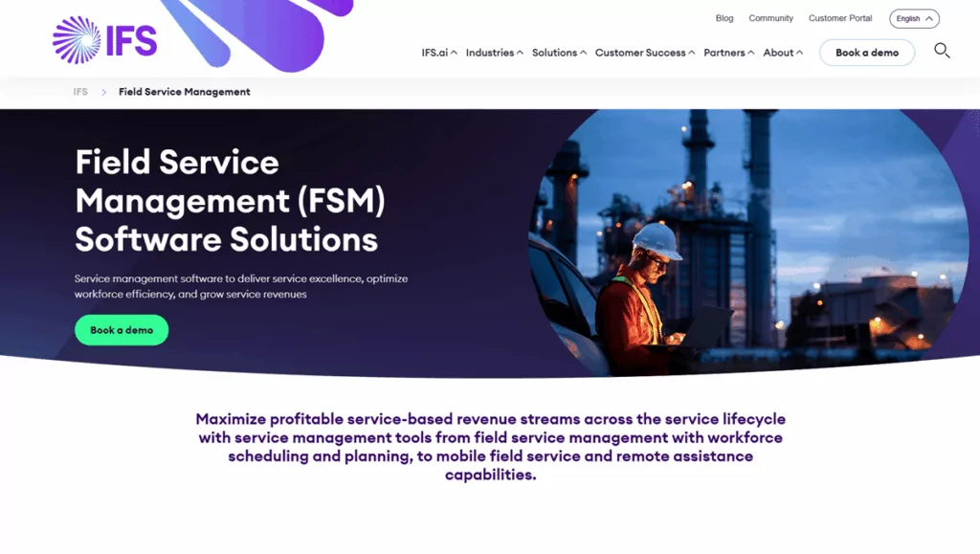Viewport: 980px width, 554px height.
Task: Click the dropdown arrow on the English selector
Action: click(x=930, y=18)
